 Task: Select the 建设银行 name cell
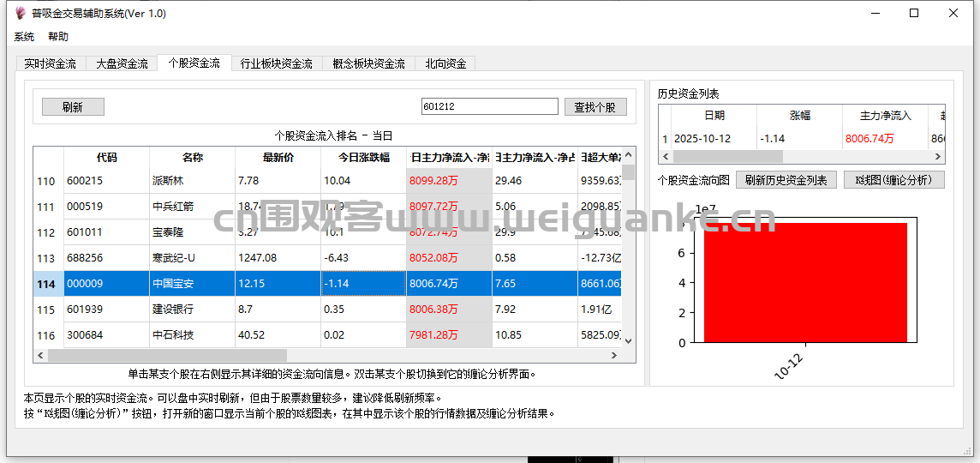pyautogui.click(x=193, y=309)
